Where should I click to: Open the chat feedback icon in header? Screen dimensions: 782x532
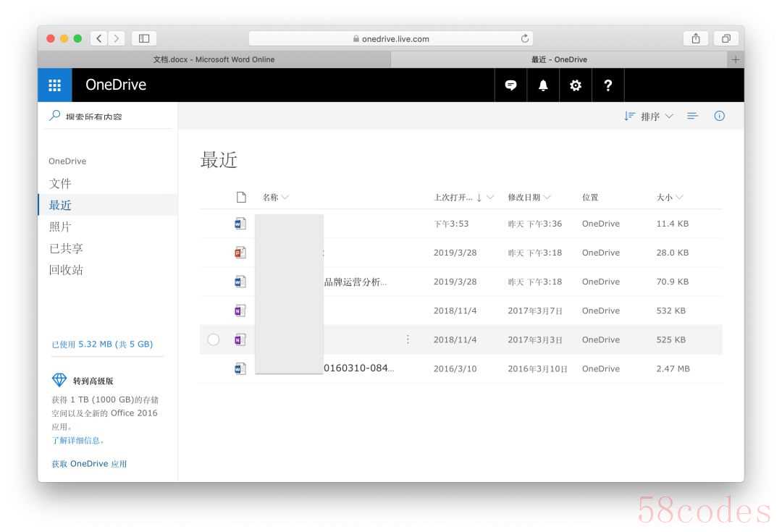pyautogui.click(x=510, y=85)
